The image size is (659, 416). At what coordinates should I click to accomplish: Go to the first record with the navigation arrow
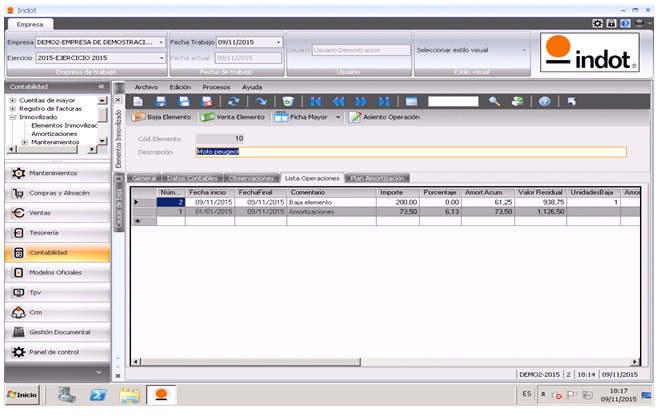[x=316, y=101]
